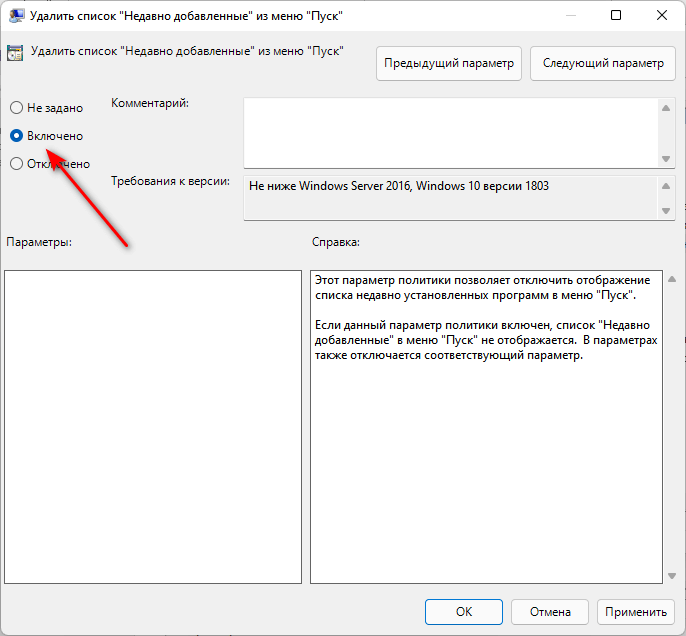686x636 pixels.
Task: Cancel with the "Отмена" button
Action: pyautogui.click(x=550, y=612)
